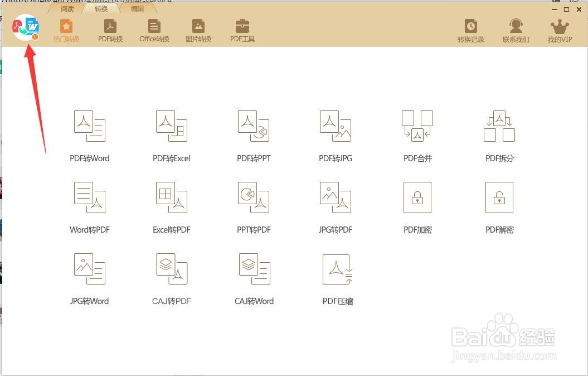This screenshot has width=588, height=376.
Task: Choose the PDF合并 merge tool
Action: 417,136
